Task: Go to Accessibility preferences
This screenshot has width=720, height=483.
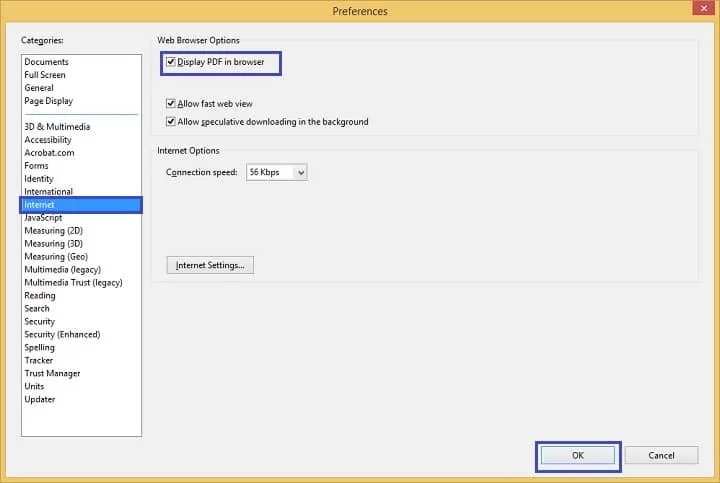Action: pyautogui.click(x=48, y=140)
